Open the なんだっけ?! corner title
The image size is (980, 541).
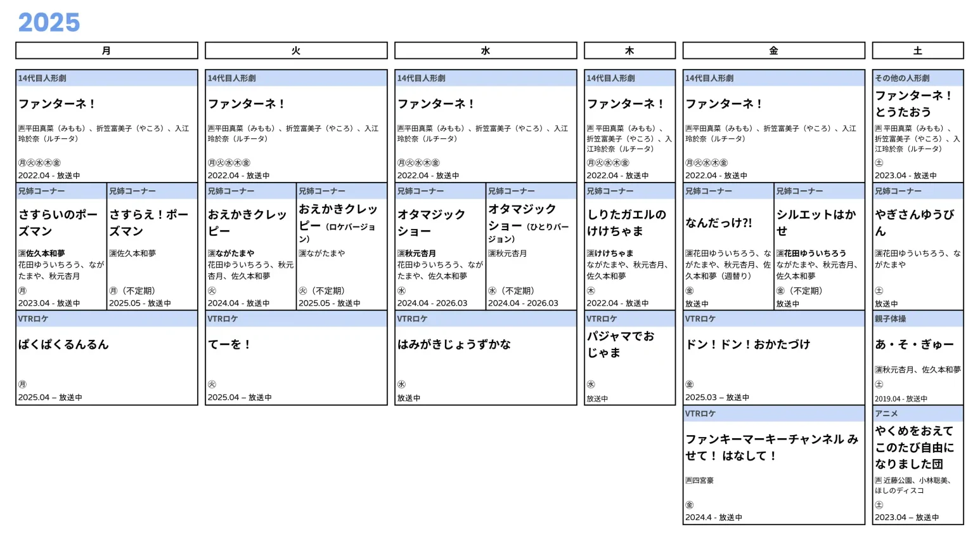click(718, 223)
